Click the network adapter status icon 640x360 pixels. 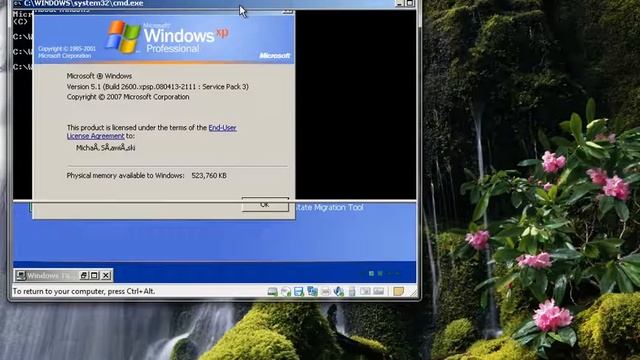click(312, 291)
